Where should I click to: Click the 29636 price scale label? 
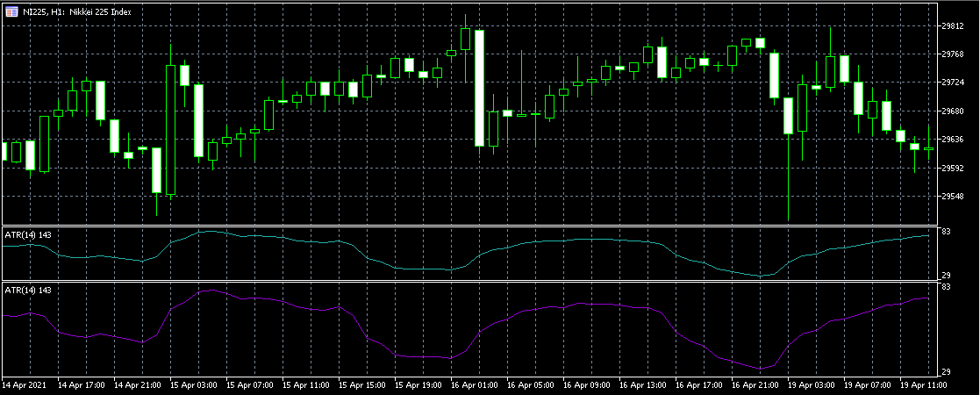[x=954, y=140]
